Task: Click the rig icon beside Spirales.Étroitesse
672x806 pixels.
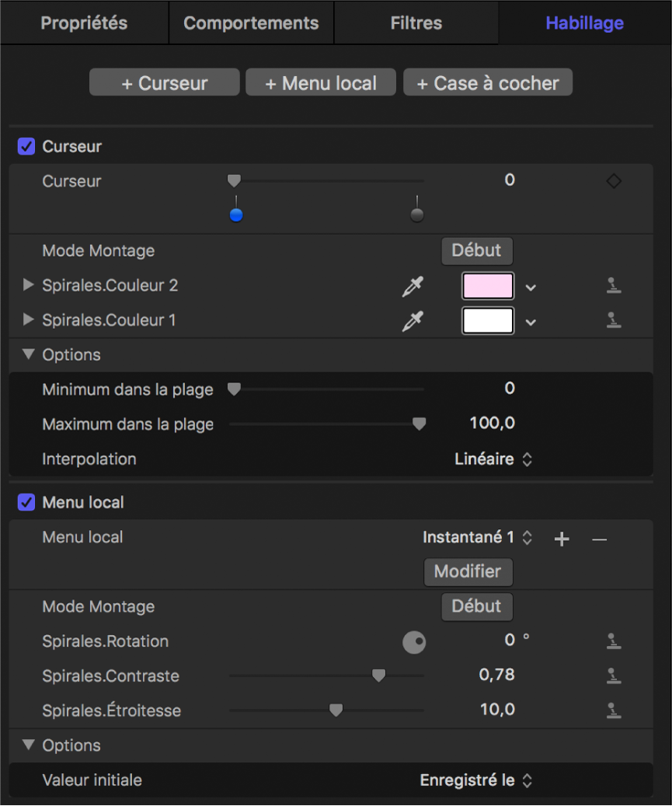Action: [x=614, y=710]
